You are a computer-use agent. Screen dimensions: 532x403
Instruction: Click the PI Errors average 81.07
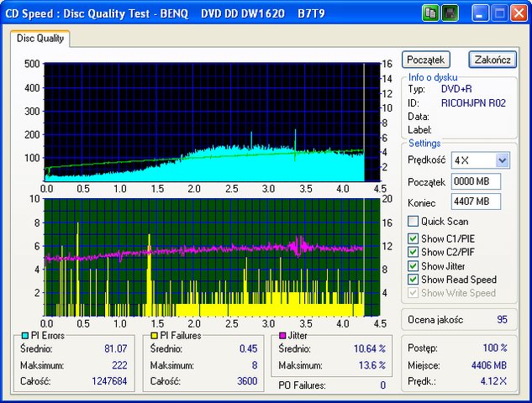pos(116,348)
